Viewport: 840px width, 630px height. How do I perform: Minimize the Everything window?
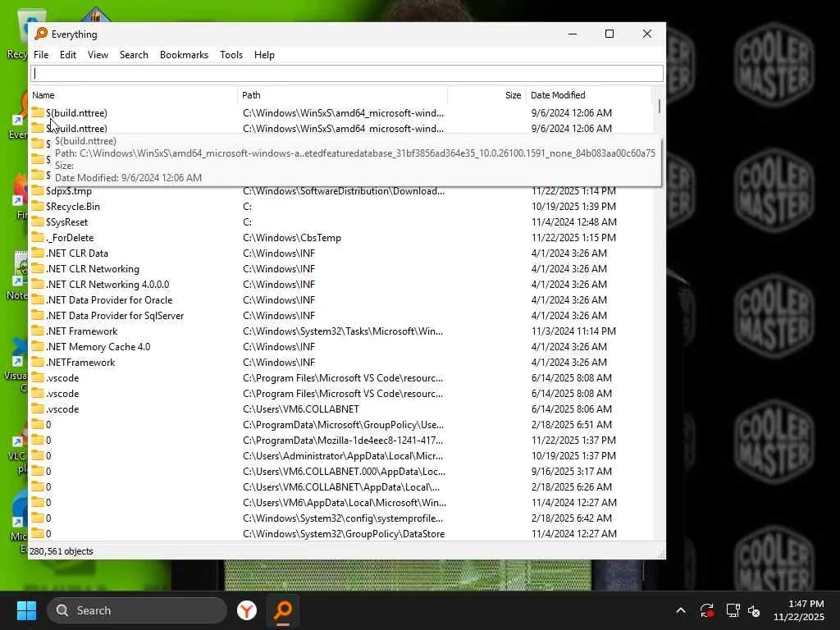pyautogui.click(x=573, y=34)
